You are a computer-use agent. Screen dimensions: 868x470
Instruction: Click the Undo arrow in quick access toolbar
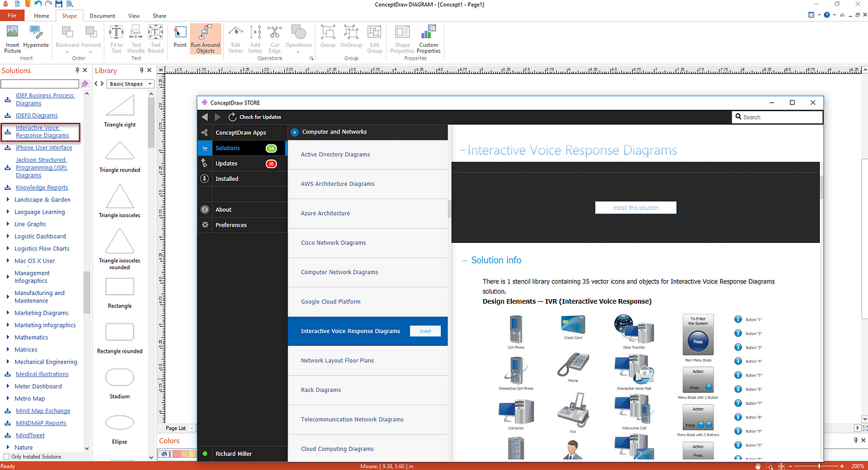(38, 4)
